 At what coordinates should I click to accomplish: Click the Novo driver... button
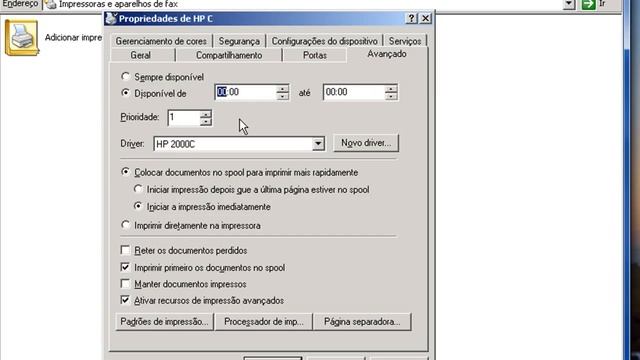366,143
